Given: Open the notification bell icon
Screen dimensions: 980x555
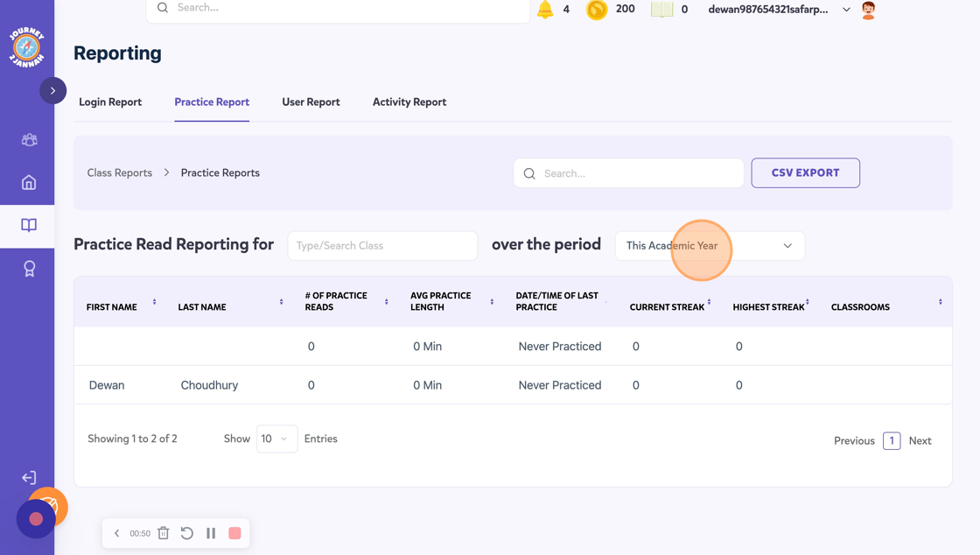Looking at the screenshot, I should click(545, 10).
